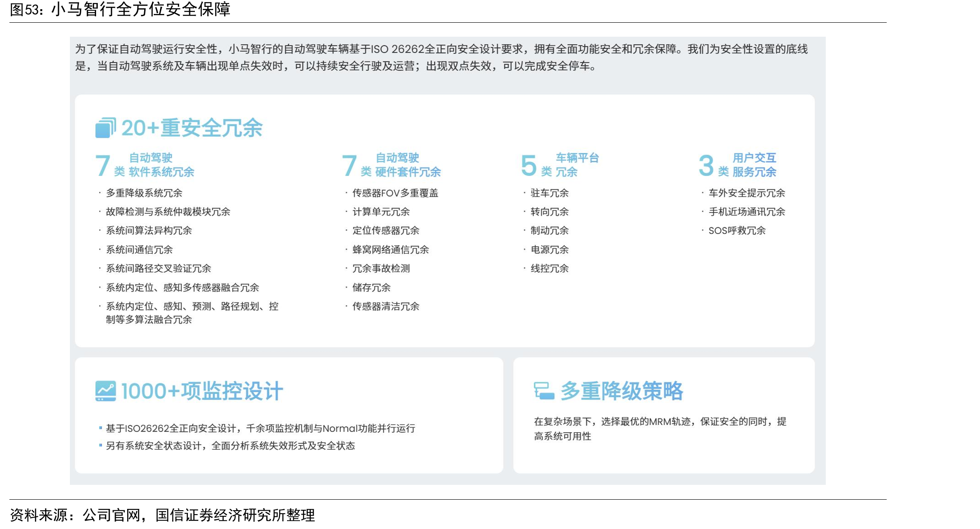980x529 pixels.
Task: Click the list item 制等多算法融合冗余
Action: 149,320
